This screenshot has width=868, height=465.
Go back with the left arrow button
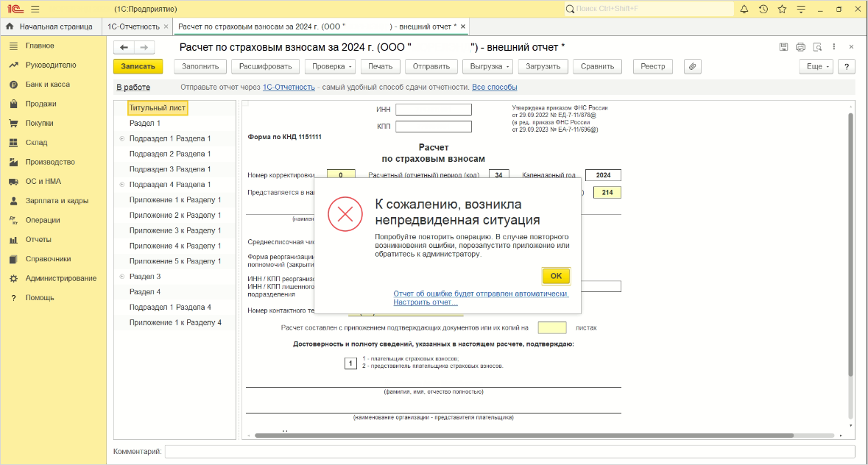point(124,48)
